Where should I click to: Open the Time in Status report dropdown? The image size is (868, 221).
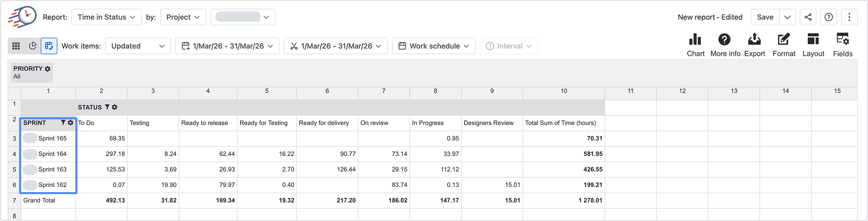click(x=106, y=17)
